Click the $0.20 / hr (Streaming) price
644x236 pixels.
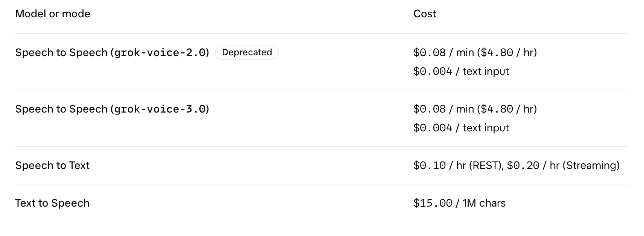pyautogui.click(x=563, y=165)
